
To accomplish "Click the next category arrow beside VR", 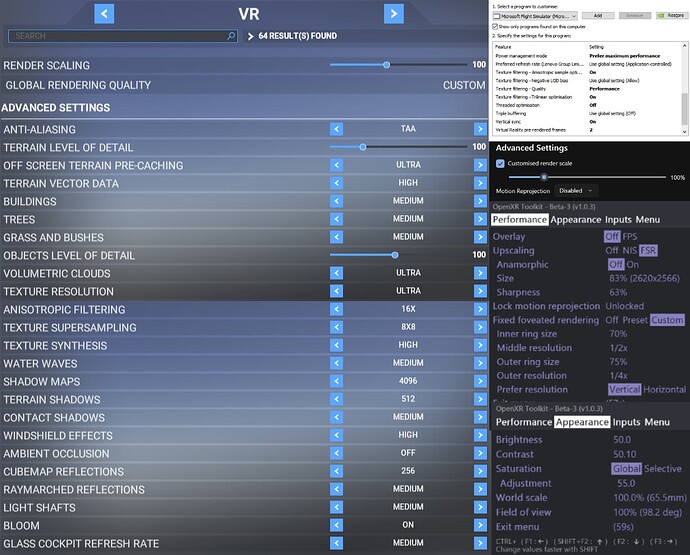I will coord(393,13).
